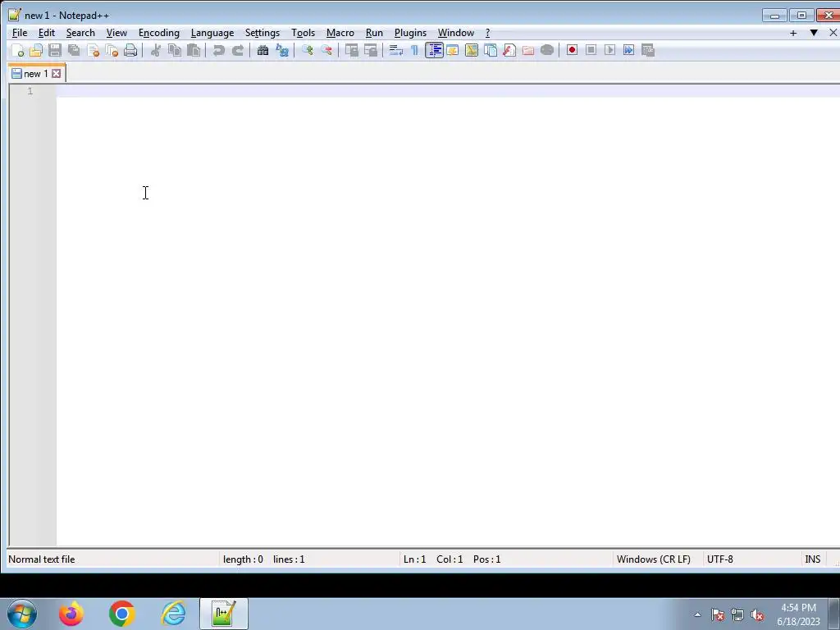Click the Paste toolbar icon
Screen dimensions: 840x630
[x=194, y=50]
